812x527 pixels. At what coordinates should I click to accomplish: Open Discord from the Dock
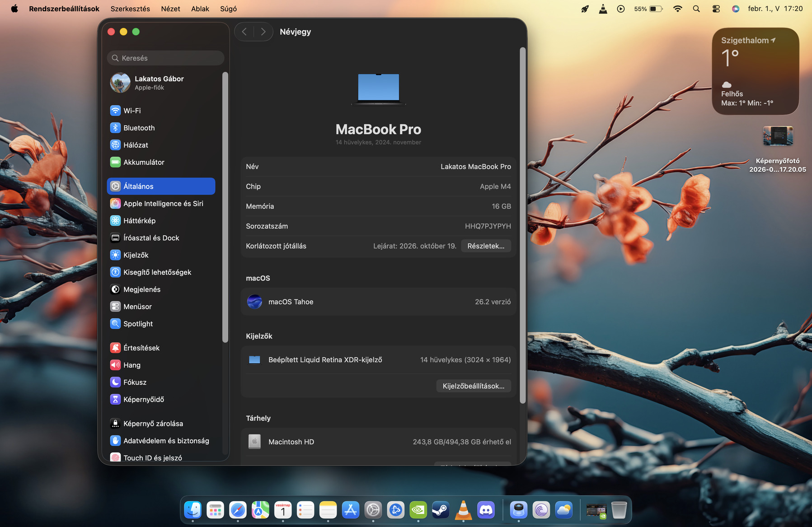click(x=486, y=510)
